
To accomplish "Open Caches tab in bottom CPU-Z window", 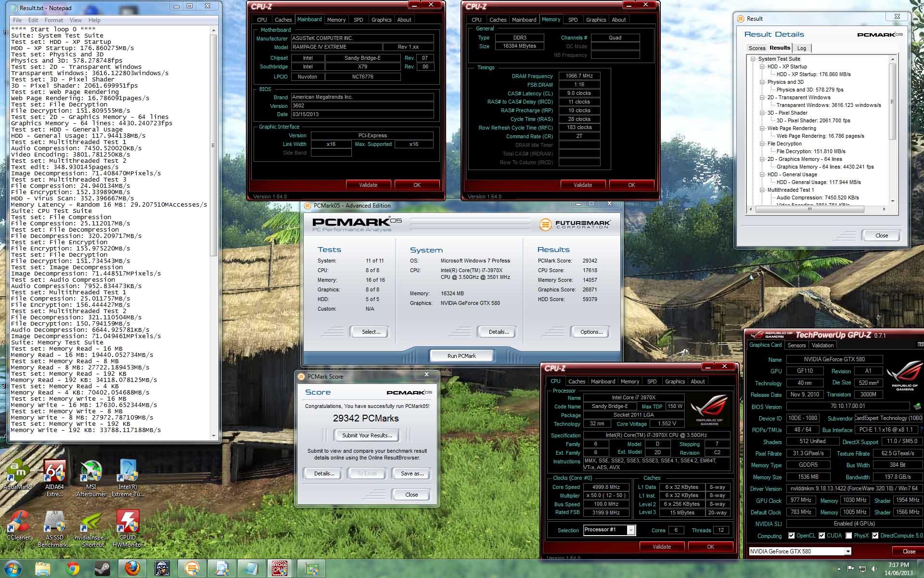I will [577, 381].
